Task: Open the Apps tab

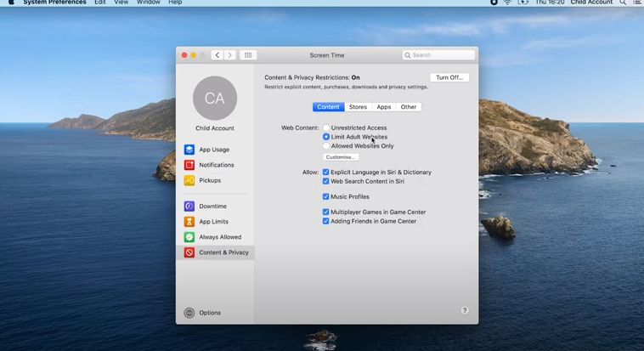Action: (384, 107)
